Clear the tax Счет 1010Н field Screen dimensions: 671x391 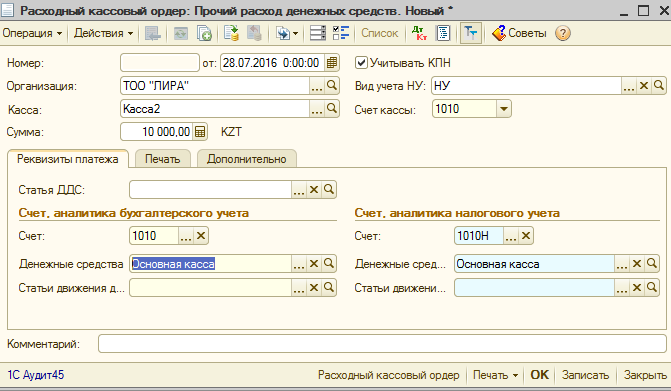point(526,236)
